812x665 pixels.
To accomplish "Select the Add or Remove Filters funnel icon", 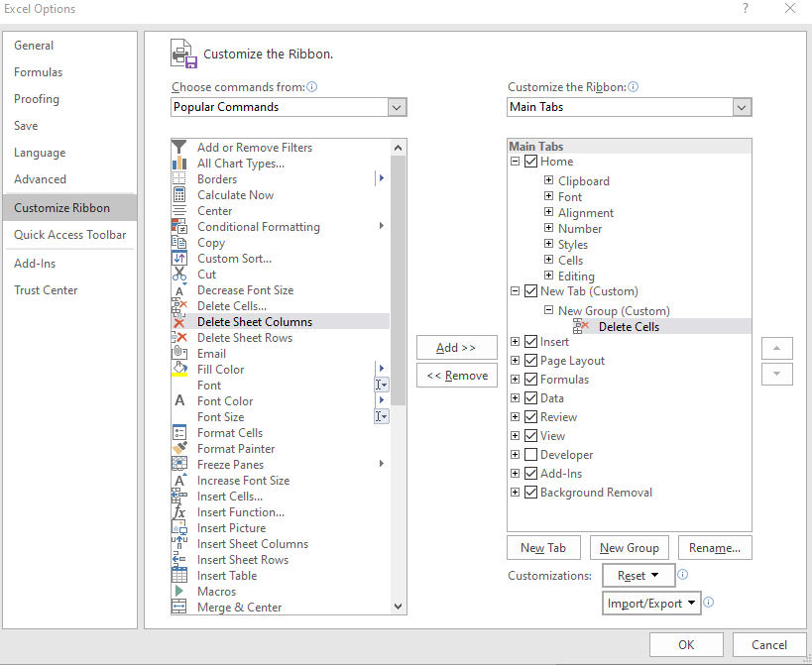I will (179, 148).
